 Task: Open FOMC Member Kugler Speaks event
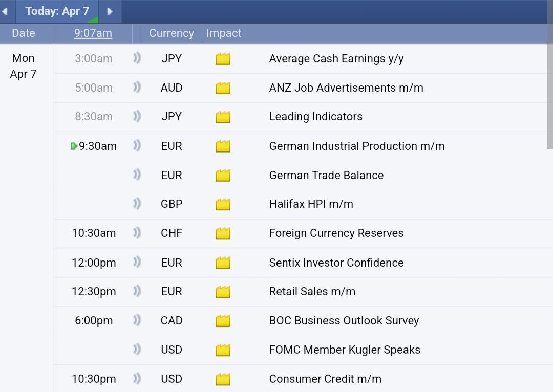[x=345, y=350]
